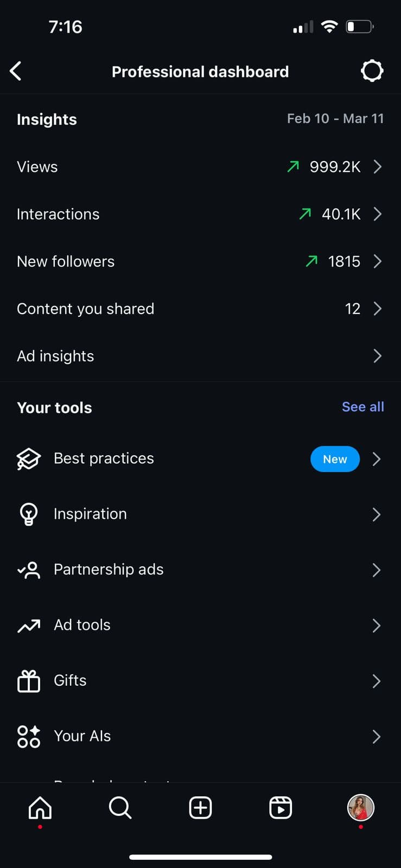Open the Reels tab
The image size is (401, 868).
(x=281, y=808)
